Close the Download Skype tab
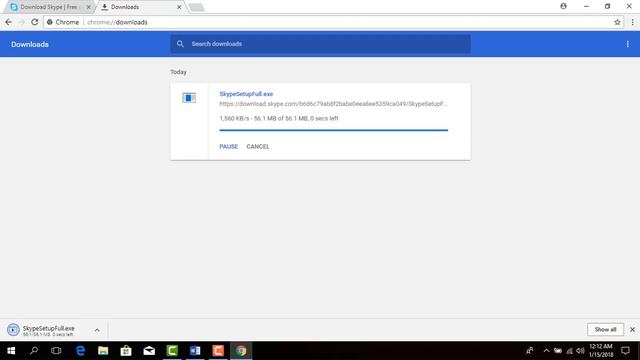Viewport: 640px width, 360px height. tap(88, 7)
